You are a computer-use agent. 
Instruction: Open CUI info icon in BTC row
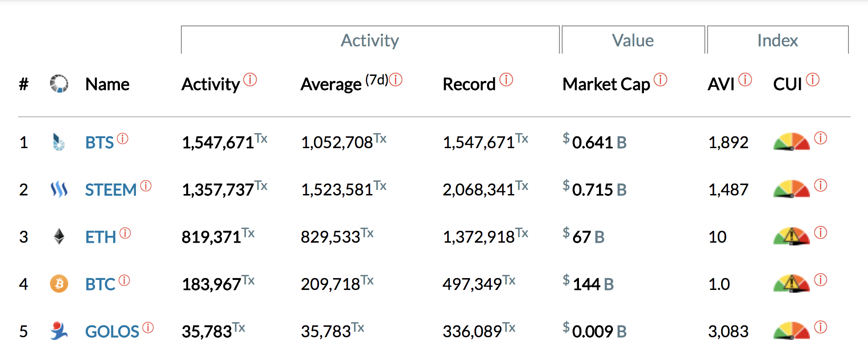pos(821,280)
